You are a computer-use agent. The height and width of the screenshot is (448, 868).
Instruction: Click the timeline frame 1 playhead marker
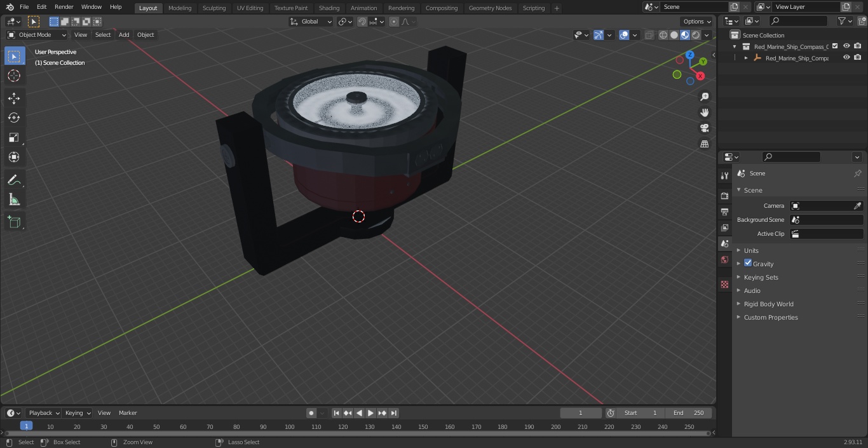point(26,426)
